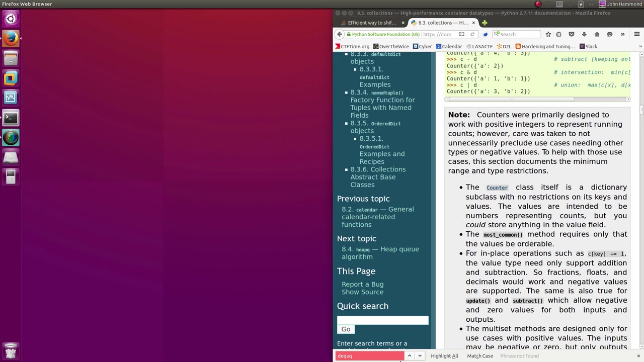Open the Downloads arrow icon
The width and height of the screenshot is (644, 362).
[584, 34]
